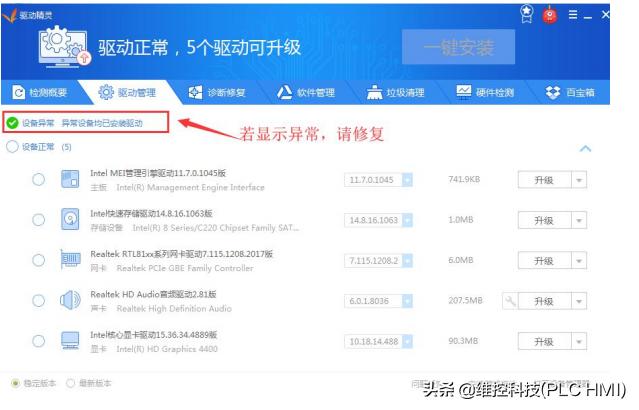The width and height of the screenshot is (639, 410).
Task: Click the 207.5MB size value
Action: tap(465, 300)
